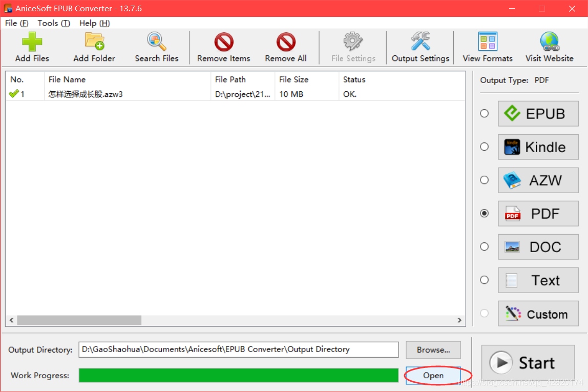The width and height of the screenshot is (588, 392).
Task: Minimize the AniceSoft EPUB Converter window
Action: (x=512, y=9)
